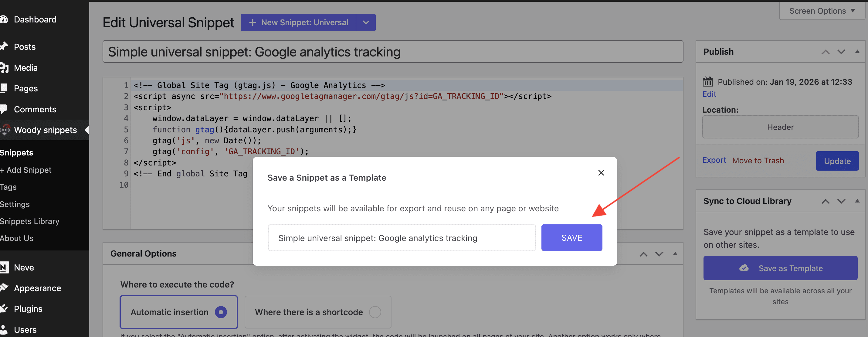Click the template name input field

(401, 238)
